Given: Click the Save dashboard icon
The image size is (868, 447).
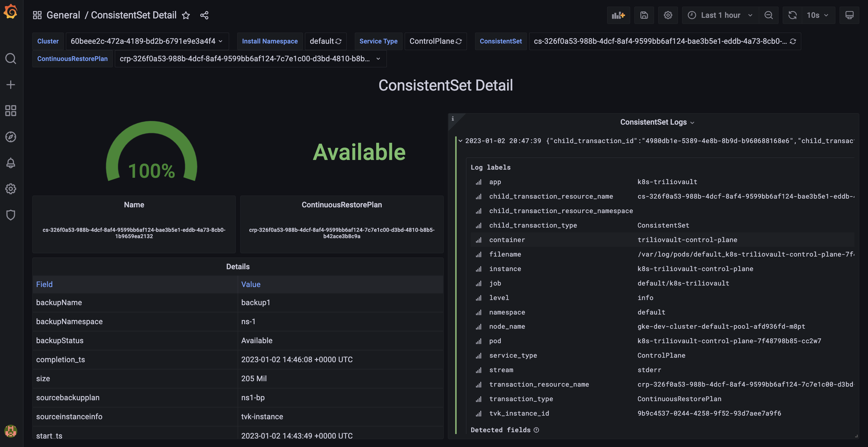Looking at the screenshot, I should (644, 15).
